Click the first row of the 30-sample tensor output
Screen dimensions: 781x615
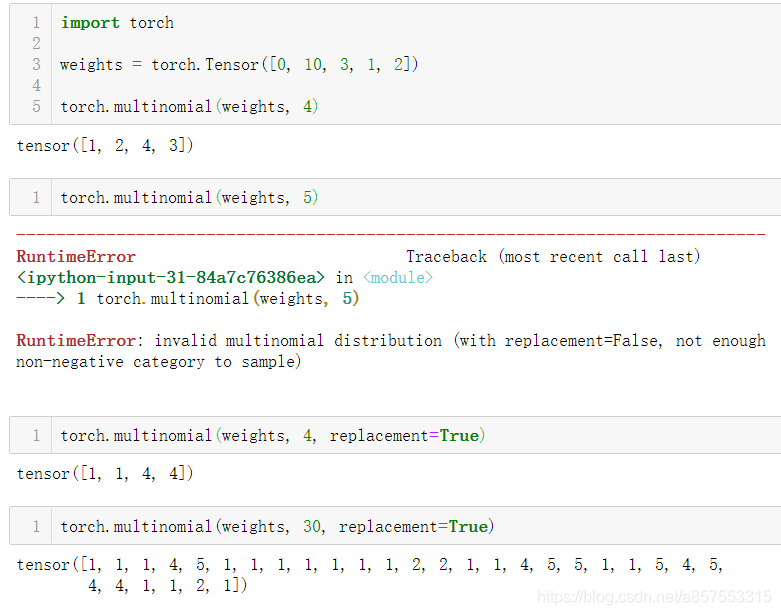pyautogui.click(x=370, y=565)
